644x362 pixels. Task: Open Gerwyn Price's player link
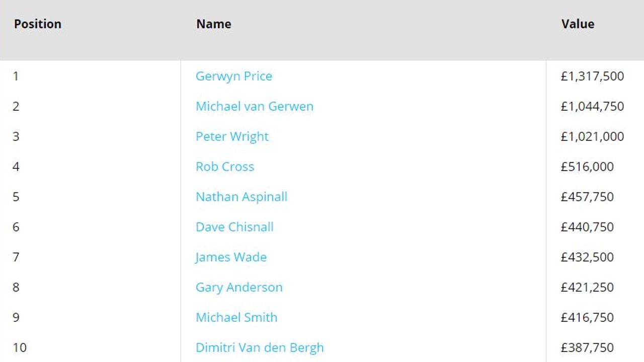(233, 76)
